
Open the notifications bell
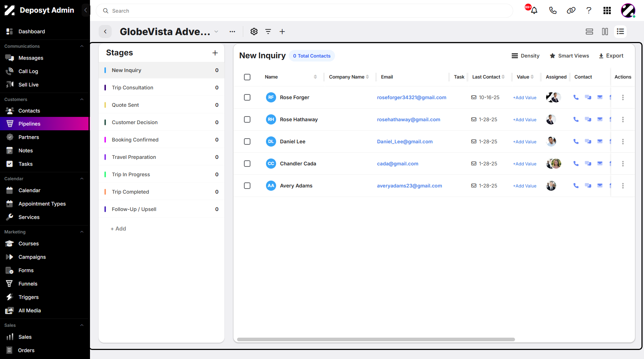click(534, 10)
